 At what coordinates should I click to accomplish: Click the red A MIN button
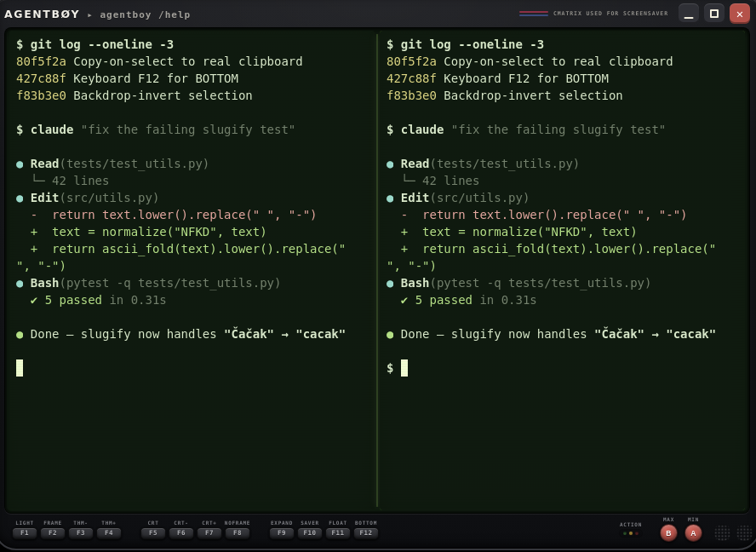coord(693,532)
